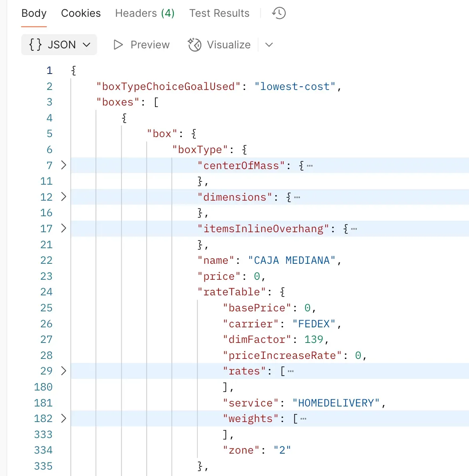The width and height of the screenshot is (469, 476).
Task: Click the zone value "2"
Action: tap(282, 450)
